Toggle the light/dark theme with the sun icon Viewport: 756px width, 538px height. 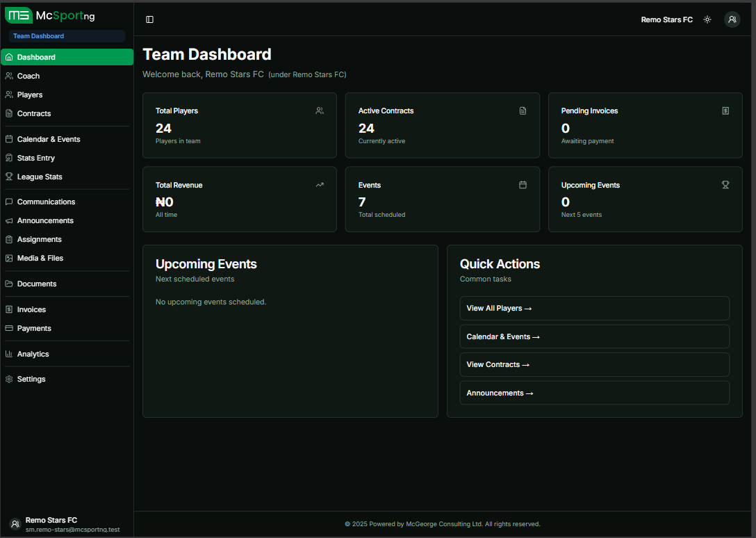click(707, 19)
